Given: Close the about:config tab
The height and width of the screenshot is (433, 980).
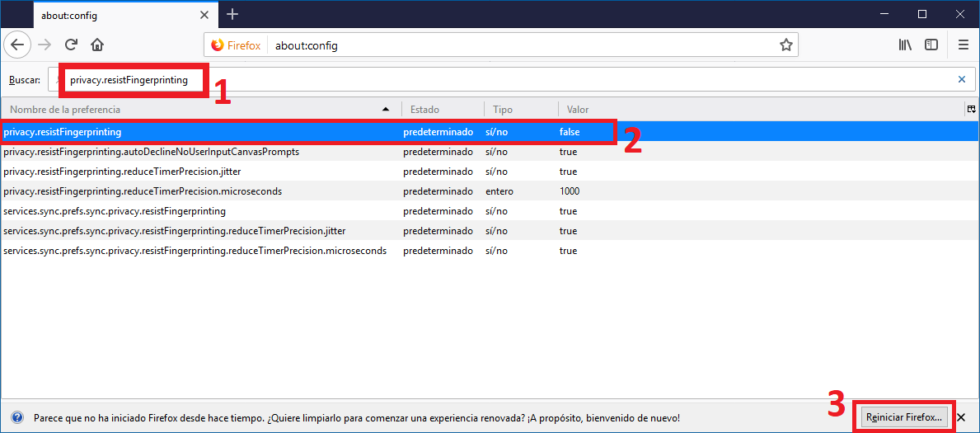Looking at the screenshot, I should [x=204, y=14].
